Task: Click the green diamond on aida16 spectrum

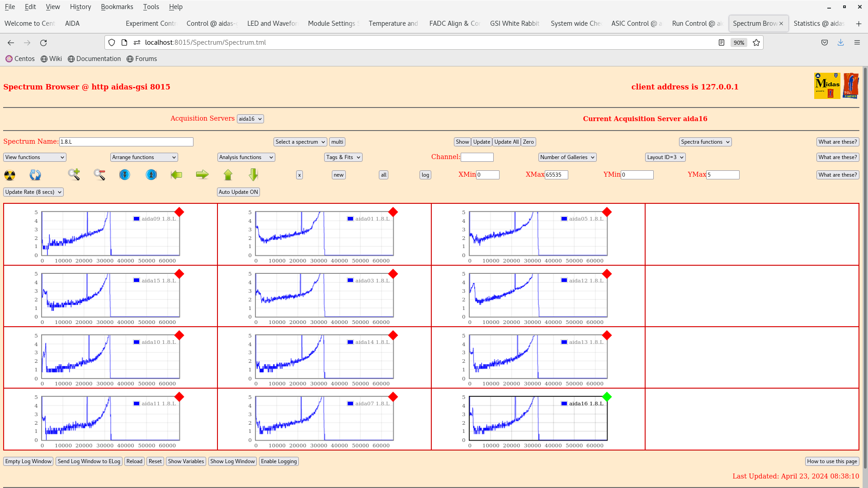Action: pos(607,397)
